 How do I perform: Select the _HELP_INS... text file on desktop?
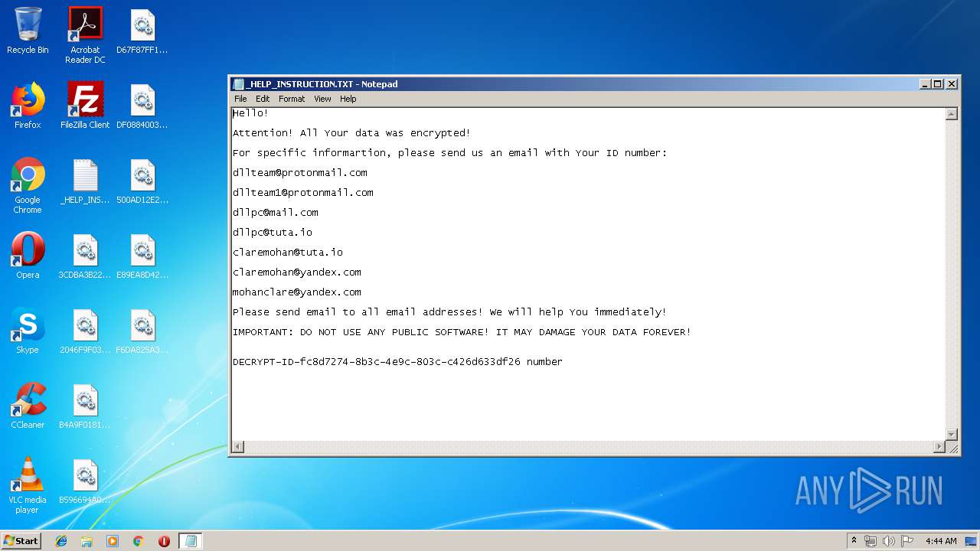pos(85,181)
